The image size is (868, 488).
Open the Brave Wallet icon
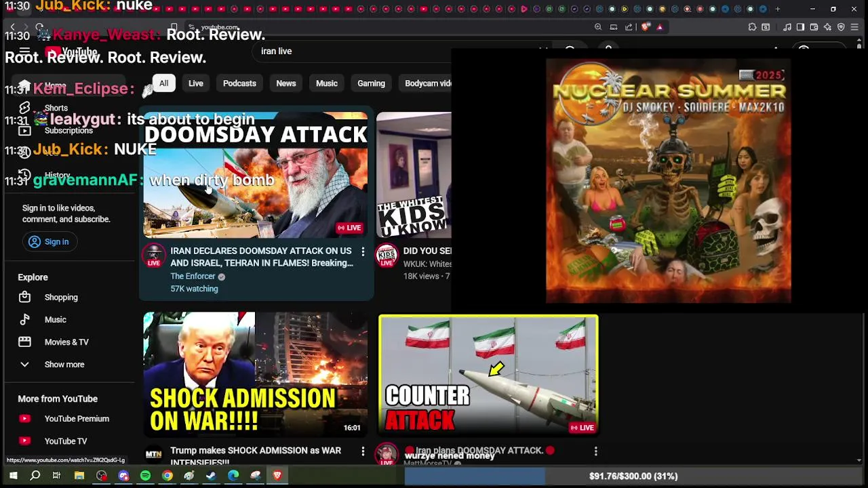pos(814,27)
